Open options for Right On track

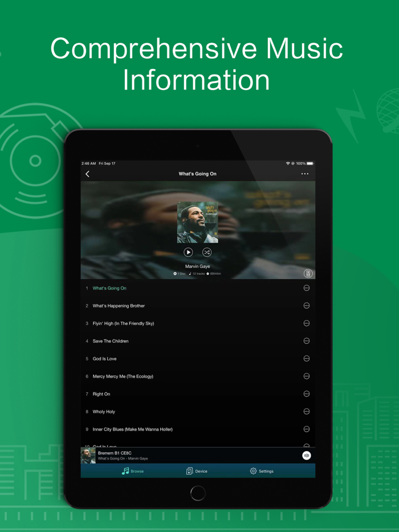click(x=306, y=394)
